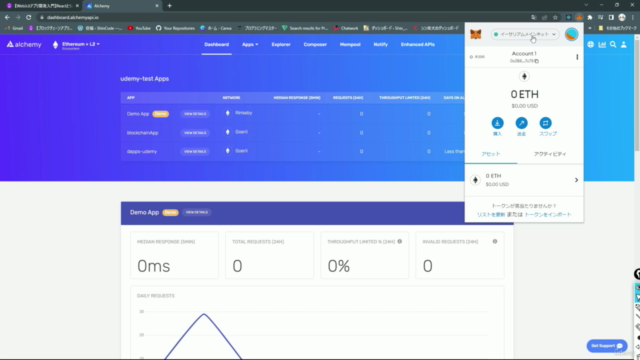Expand the Apps nav dropdown
This screenshot has width=640, height=360.
[x=250, y=44]
